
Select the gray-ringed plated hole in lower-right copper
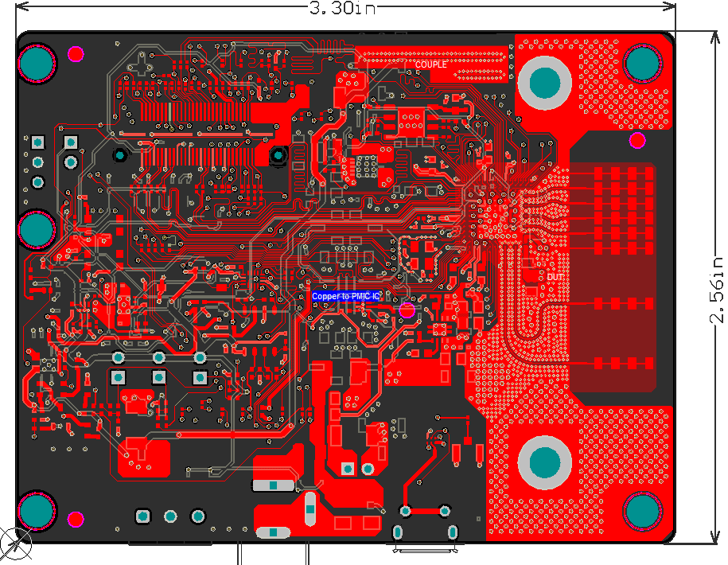pyautogui.click(x=544, y=462)
